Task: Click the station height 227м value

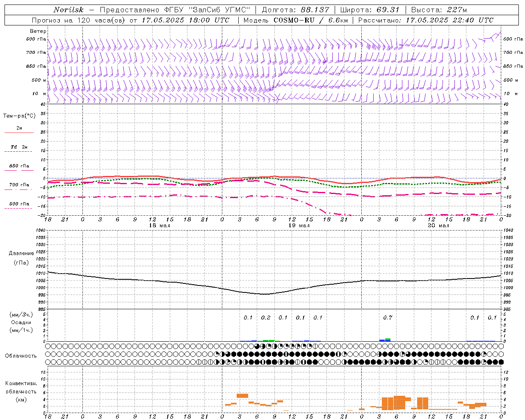Action: tap(457, 10)
